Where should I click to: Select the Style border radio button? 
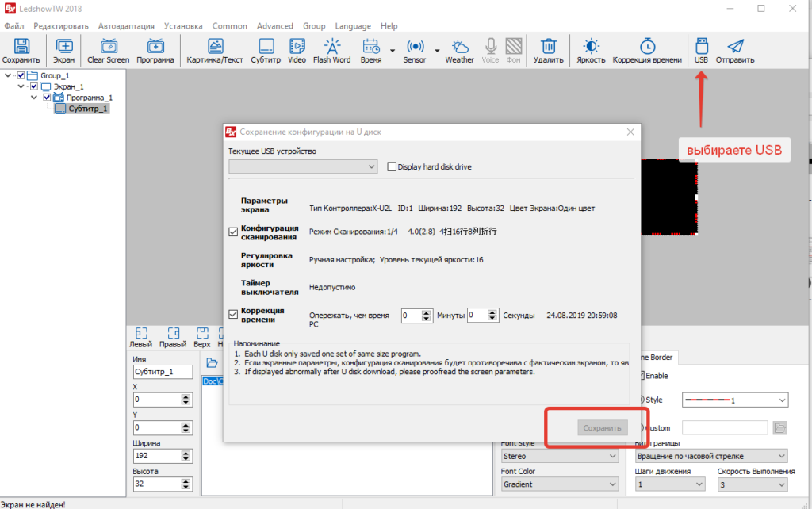point(642,400)
